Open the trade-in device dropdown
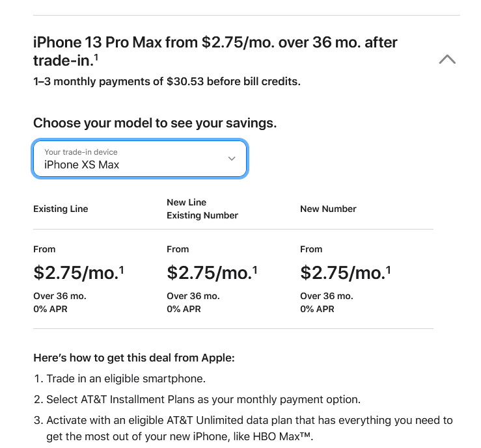 (140, 159)
